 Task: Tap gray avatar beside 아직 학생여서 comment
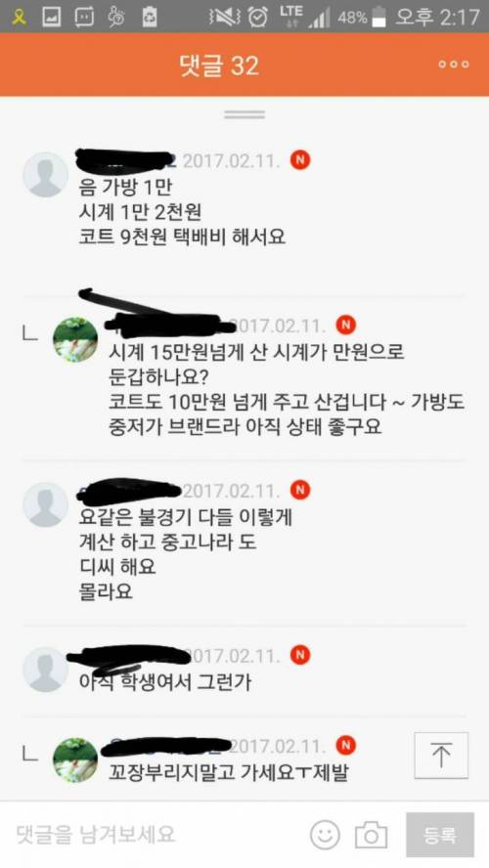coord(45,670)
